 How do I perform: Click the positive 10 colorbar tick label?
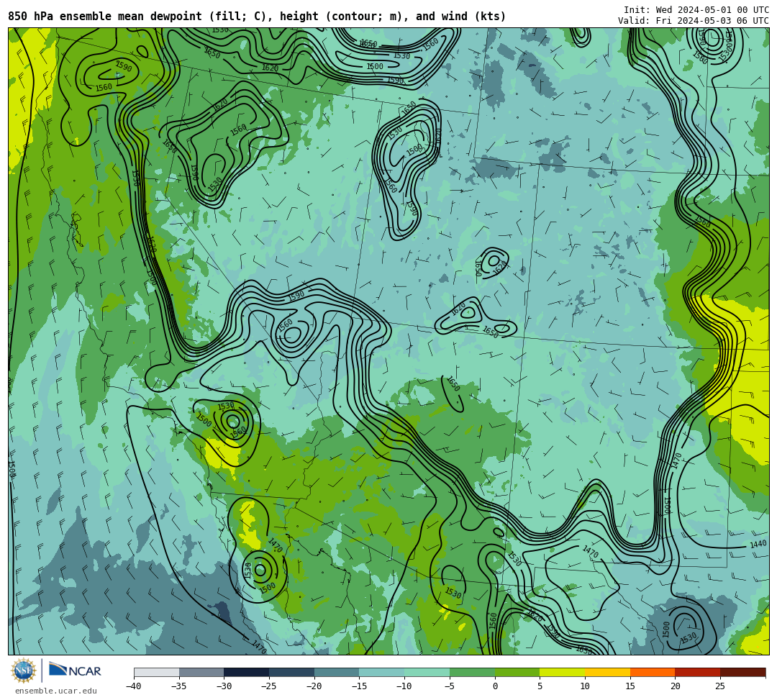tap(585, 686)
